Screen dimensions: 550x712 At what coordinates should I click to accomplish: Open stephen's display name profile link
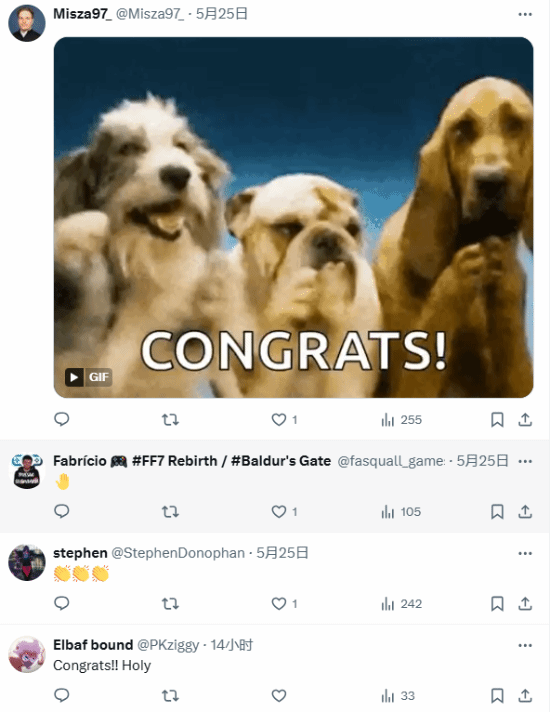point(80,553)
